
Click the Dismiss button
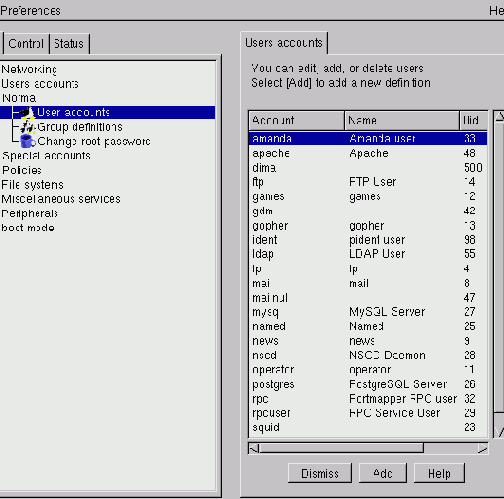pos(320,473)
